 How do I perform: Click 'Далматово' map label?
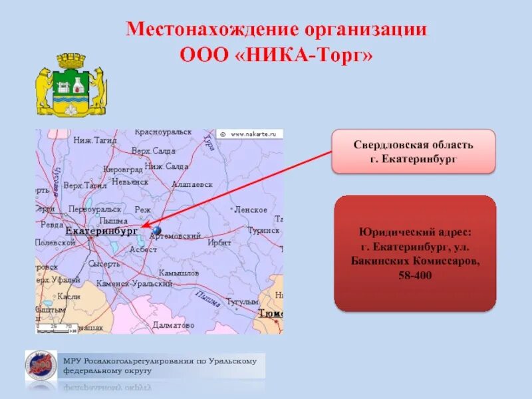[174, 325]
